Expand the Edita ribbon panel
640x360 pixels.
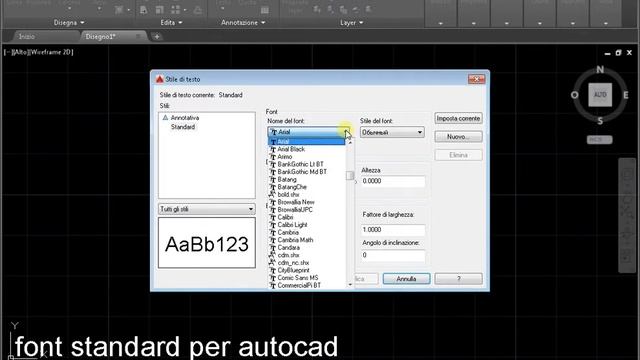click(171, 23)
